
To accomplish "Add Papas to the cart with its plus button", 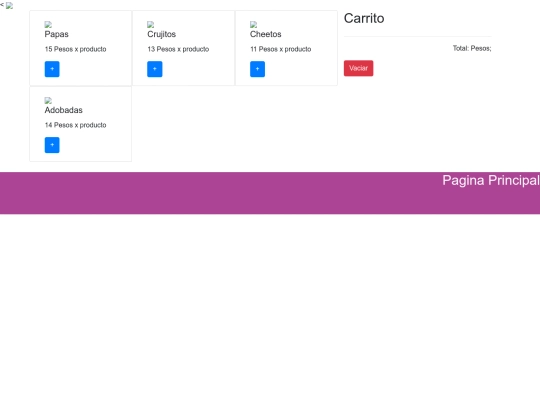I will click(x=52, y=69).
